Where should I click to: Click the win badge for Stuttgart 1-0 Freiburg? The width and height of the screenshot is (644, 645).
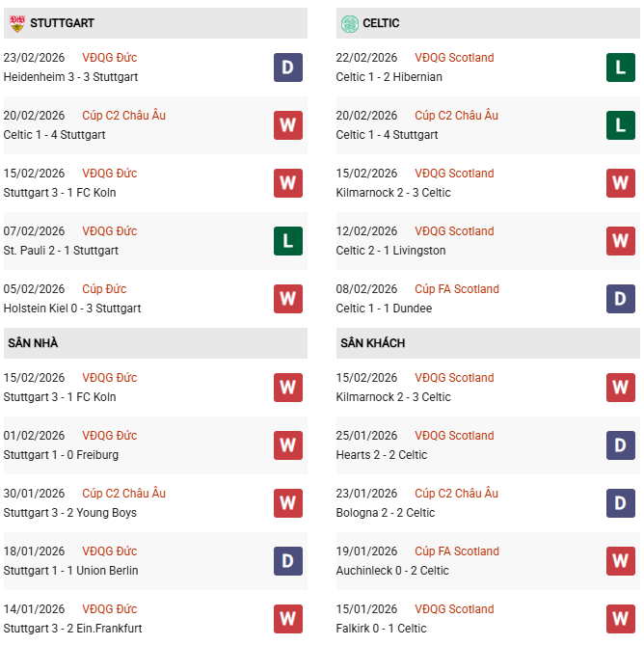287,445
